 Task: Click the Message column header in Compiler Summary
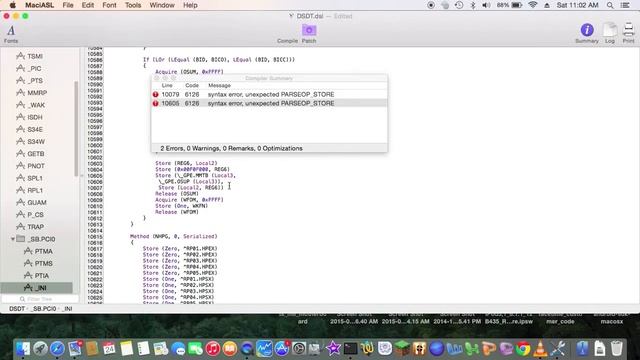220,85
